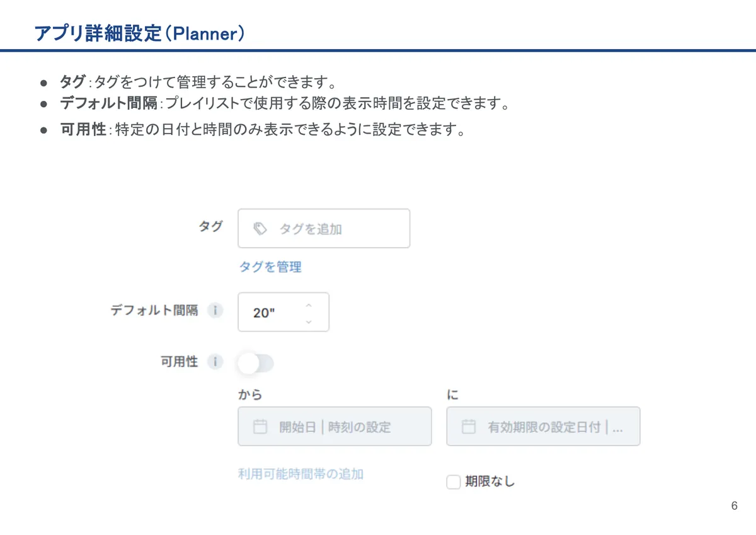Image resolution: width=756 pixels, height=535 pixels.
Task: Click the から label
Action: tap(250, 395)
